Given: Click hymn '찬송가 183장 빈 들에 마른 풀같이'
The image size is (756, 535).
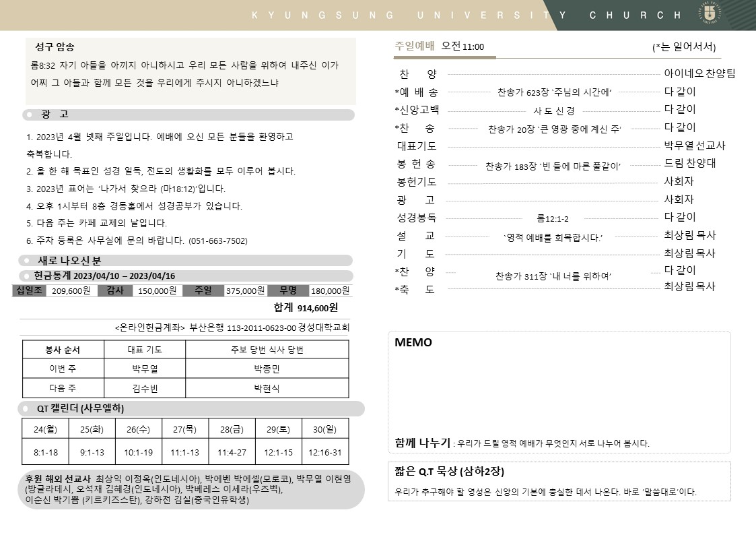Looking at the screenshot, I should [553, 166].
